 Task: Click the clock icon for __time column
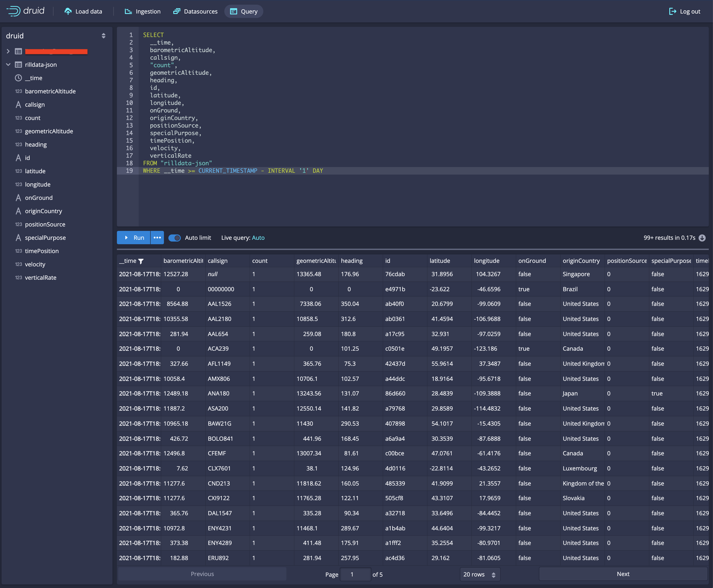click(18, 78)
